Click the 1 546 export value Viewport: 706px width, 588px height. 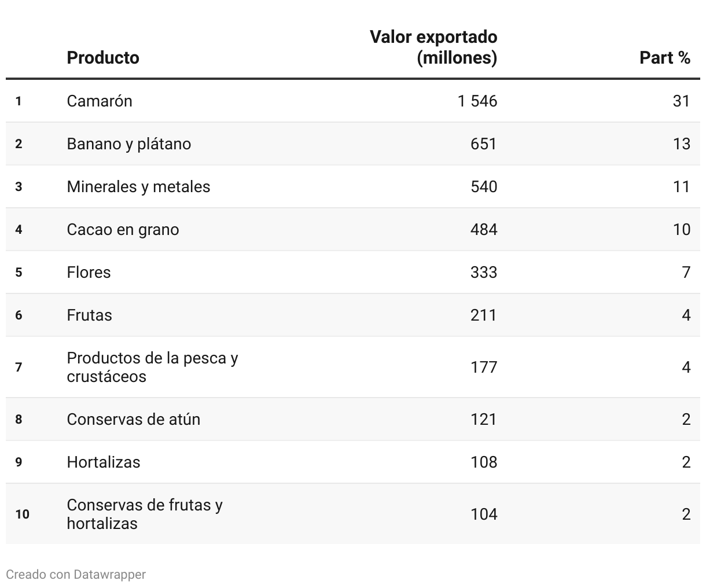pos(477,101)
